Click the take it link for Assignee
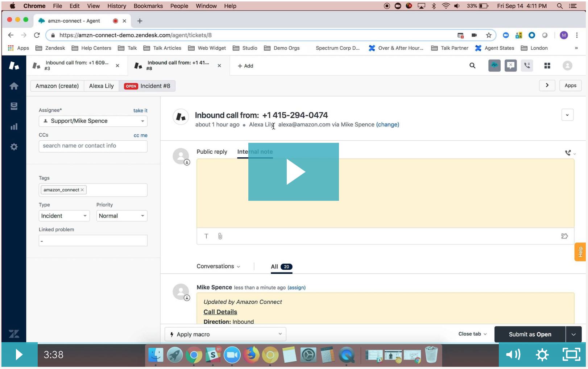 point(140,110)
